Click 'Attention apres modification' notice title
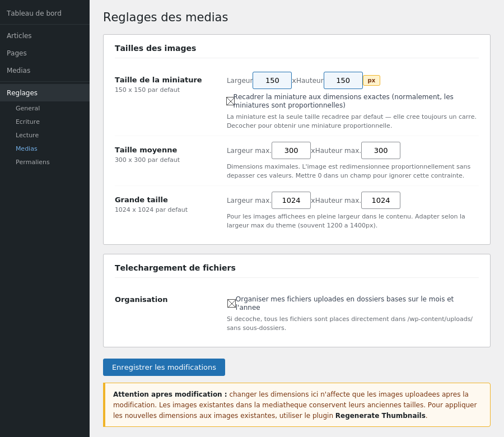Viewport: 504px width, 437px height. point(170,394)
